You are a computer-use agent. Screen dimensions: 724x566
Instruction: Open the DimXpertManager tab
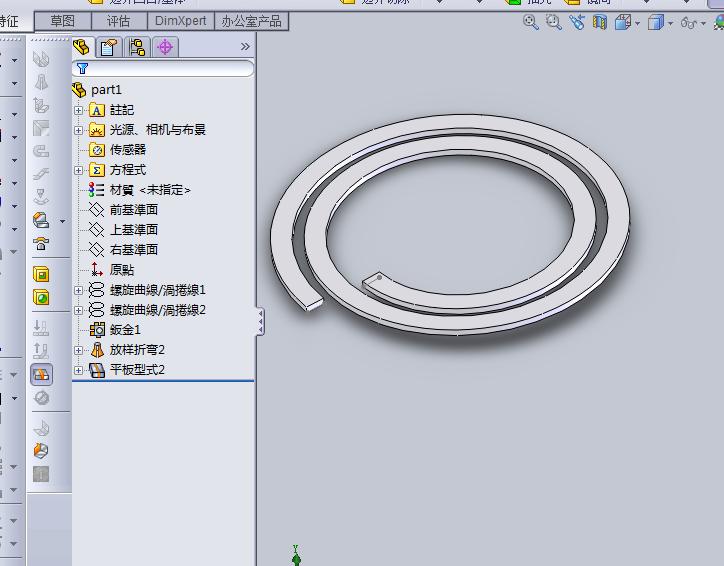165,47
